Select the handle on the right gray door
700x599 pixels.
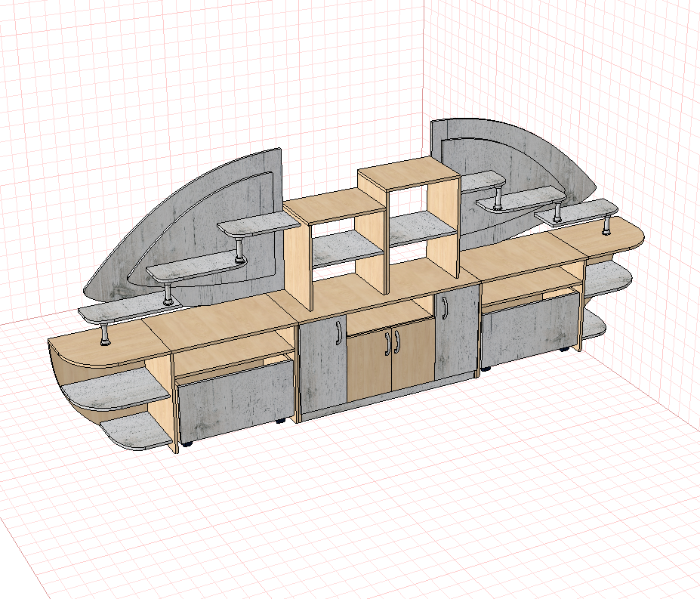pyautogui.click(x=444, y=307)
